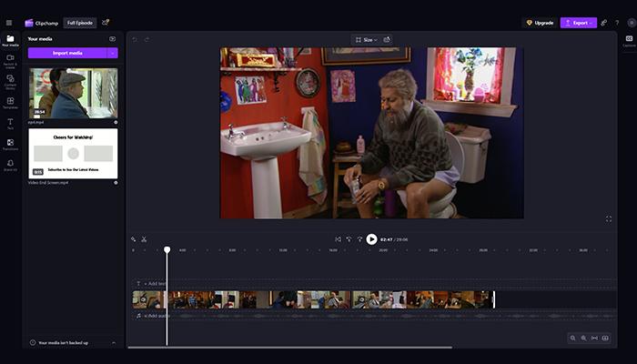Open the hamburger main menu
The width and height of the screenshot is (637, 364).
click(x=9, y=23)
